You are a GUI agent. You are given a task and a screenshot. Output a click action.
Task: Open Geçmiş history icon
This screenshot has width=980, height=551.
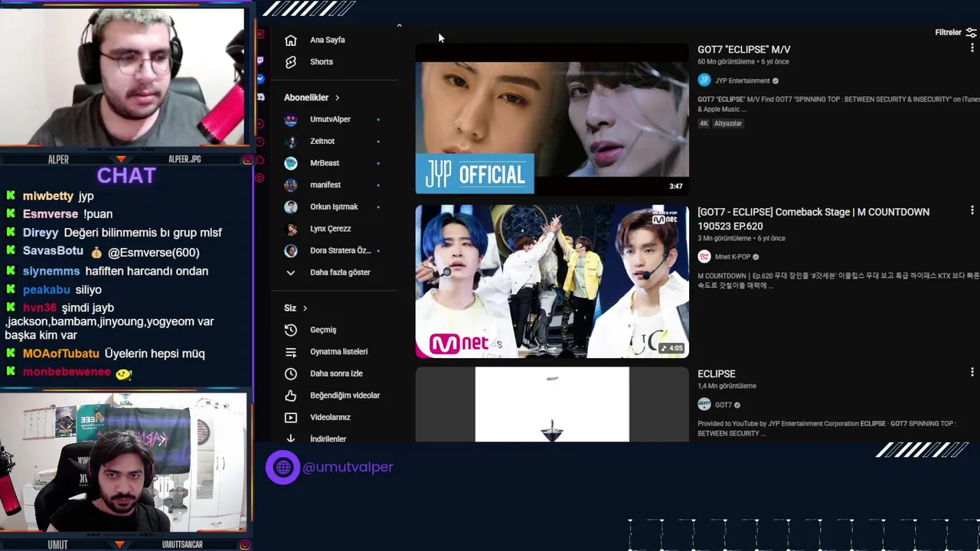290,330
